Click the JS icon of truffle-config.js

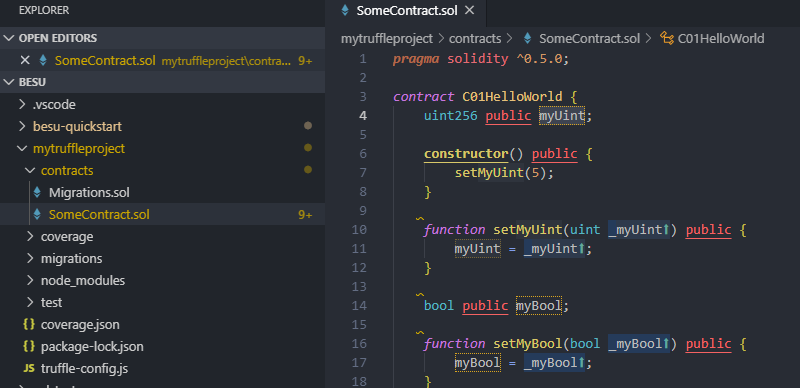(x=29, y=368)
